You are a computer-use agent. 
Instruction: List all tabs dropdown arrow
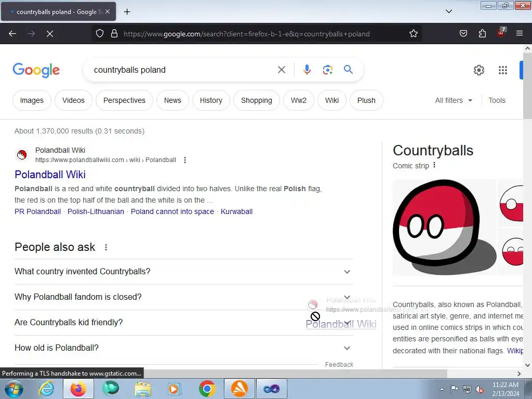448,11
